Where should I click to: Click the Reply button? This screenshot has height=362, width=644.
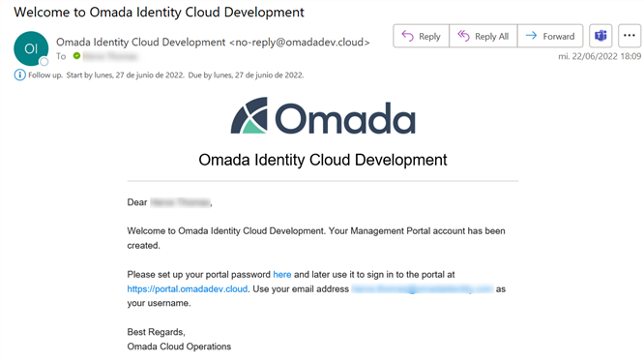click(421, 36)
